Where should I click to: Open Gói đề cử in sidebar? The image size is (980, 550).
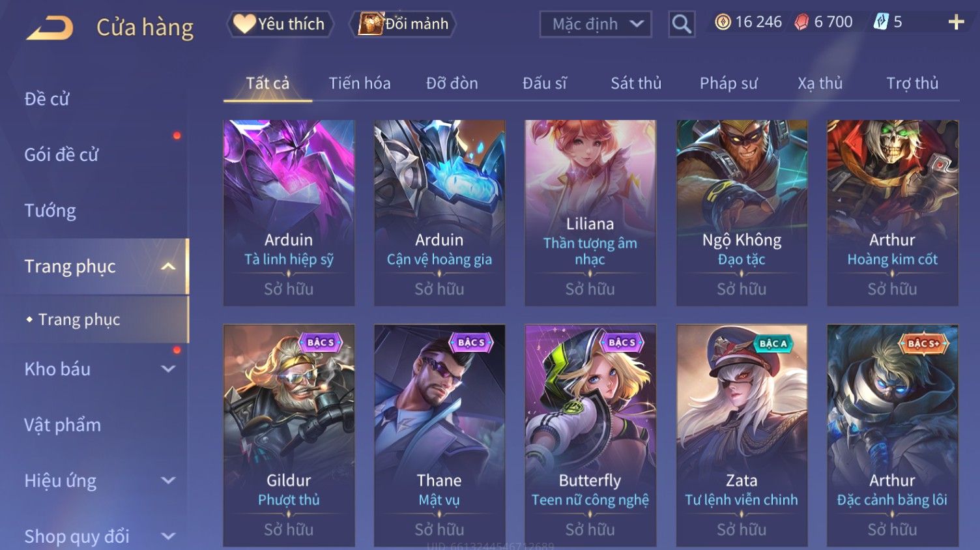point(61,155)
